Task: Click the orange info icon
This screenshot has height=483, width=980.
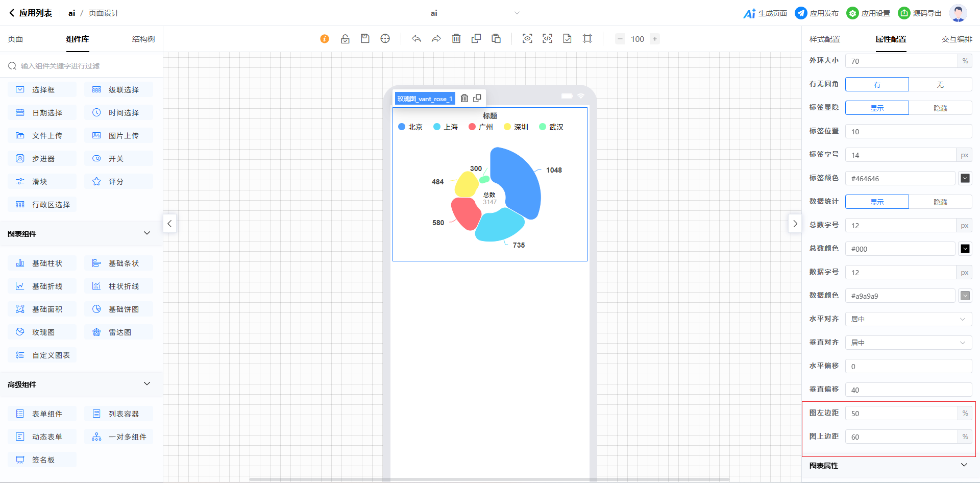Action: click(325, 39)
